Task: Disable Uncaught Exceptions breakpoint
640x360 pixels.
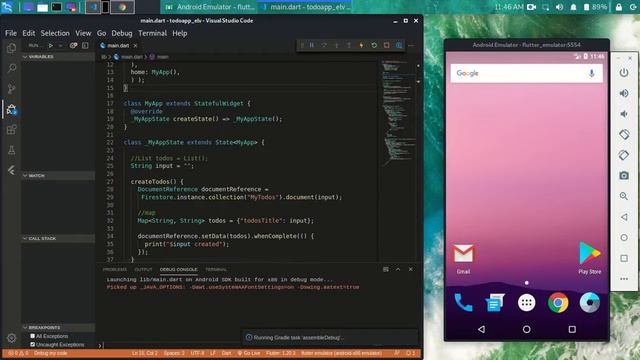Action: coord(33,344)
